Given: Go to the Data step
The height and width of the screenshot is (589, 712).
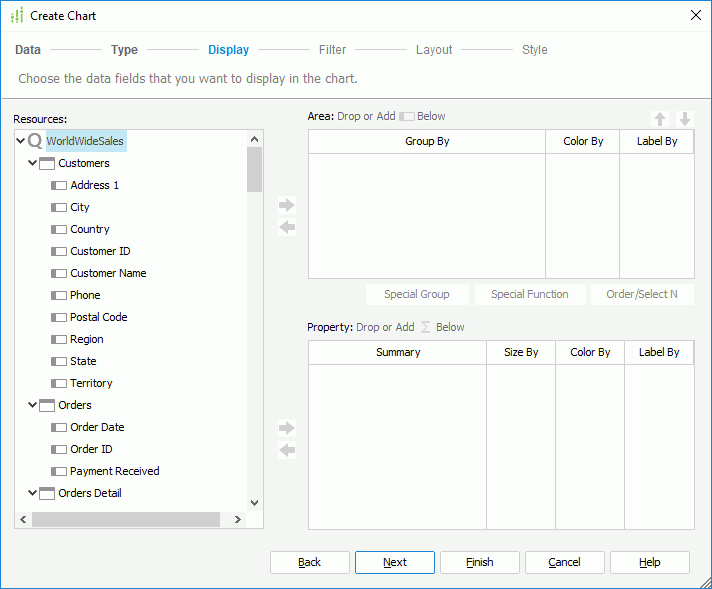Looking at the screenshot, I should click(x=28, y=49).
